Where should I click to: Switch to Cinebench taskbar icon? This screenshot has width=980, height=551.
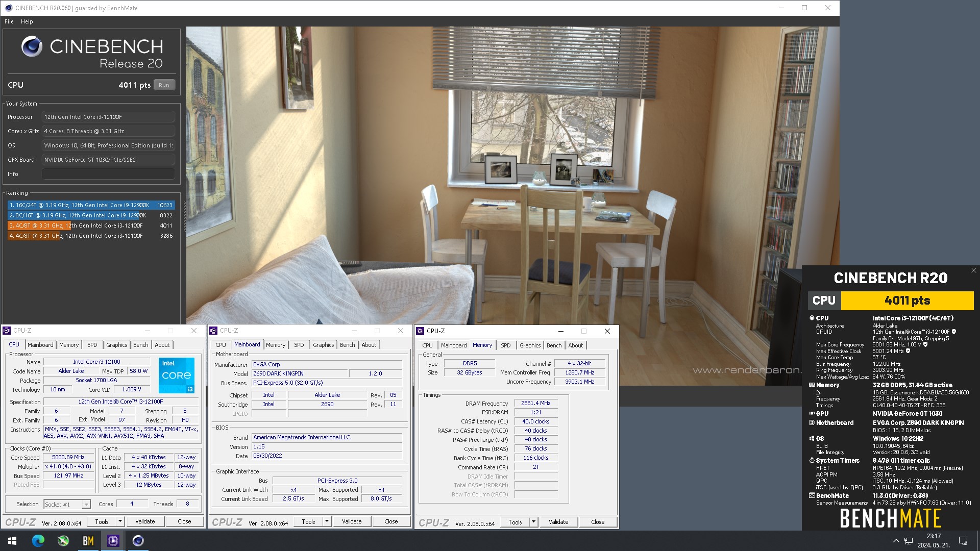point(138,541)
